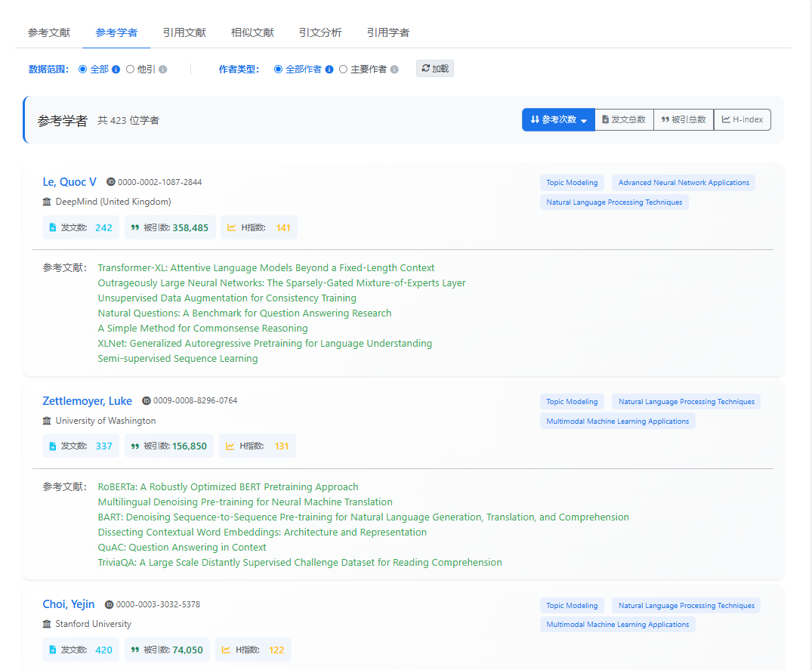
Task: Open Zettlemoyer, Luke's author profile
Action: tap(87, 400)
